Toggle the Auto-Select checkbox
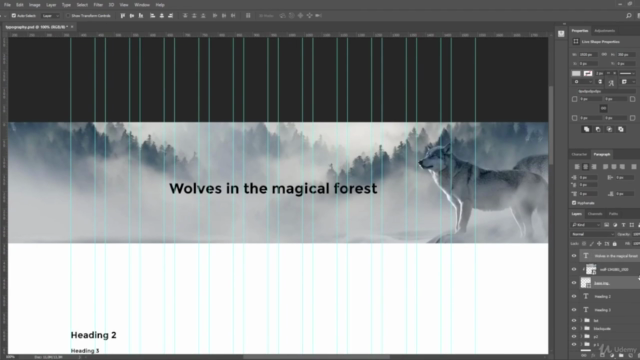The height and width of the screenshot is (360, 640). 14,16
